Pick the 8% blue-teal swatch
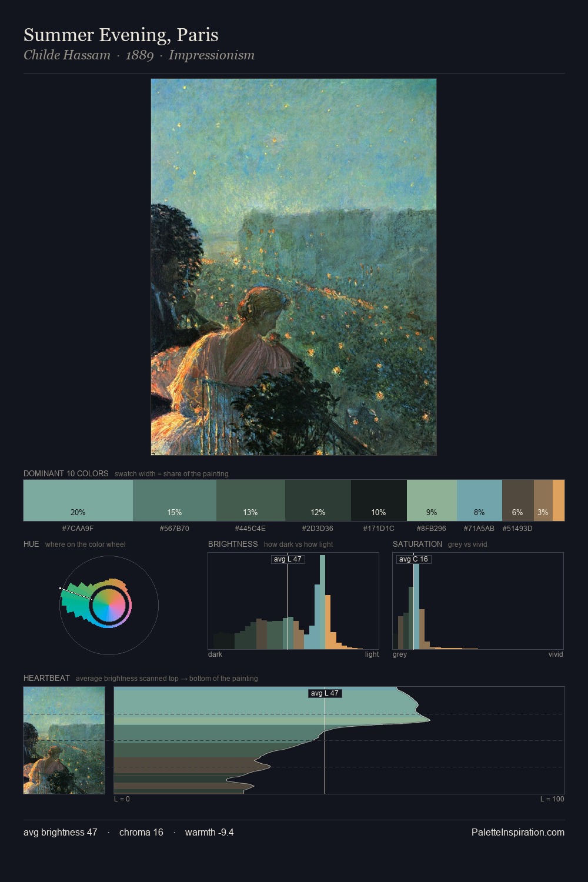The height and width of the screenshot is (882, 588). coord(479,500)
